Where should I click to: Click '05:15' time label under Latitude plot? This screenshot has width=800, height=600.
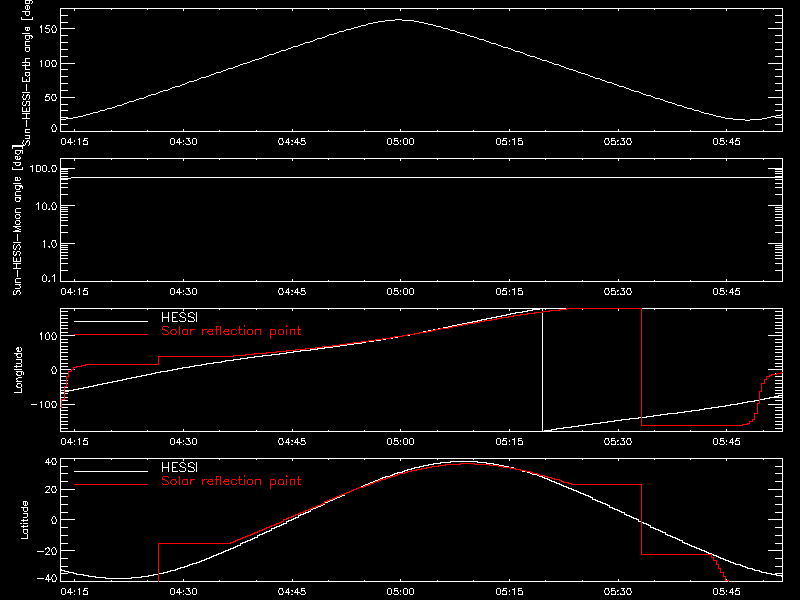[509, 592]
